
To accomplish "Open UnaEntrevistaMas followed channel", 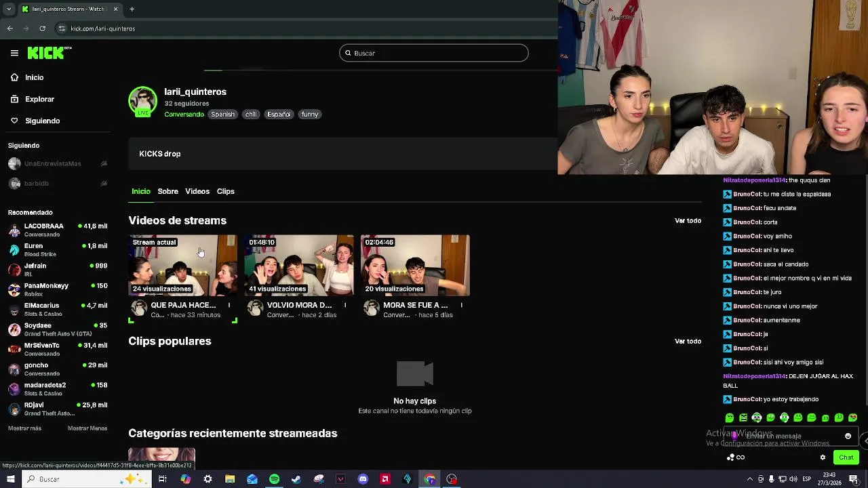I will (53, 163).
